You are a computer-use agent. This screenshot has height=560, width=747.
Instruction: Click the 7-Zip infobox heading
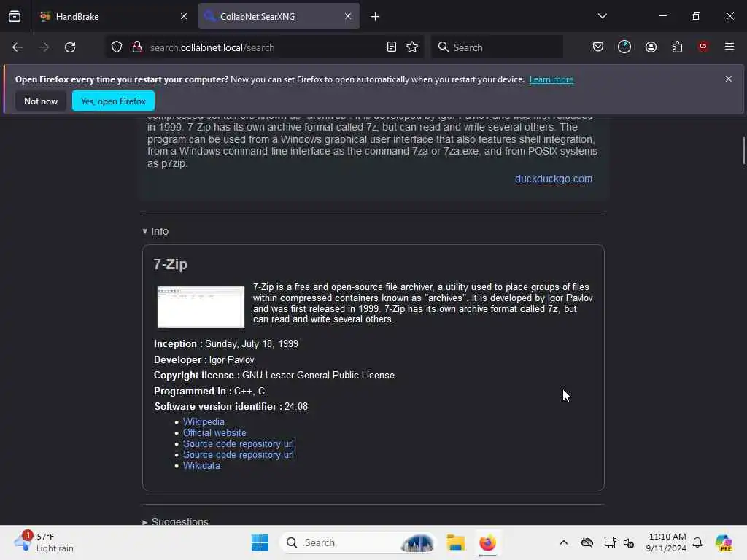(170, 264)
